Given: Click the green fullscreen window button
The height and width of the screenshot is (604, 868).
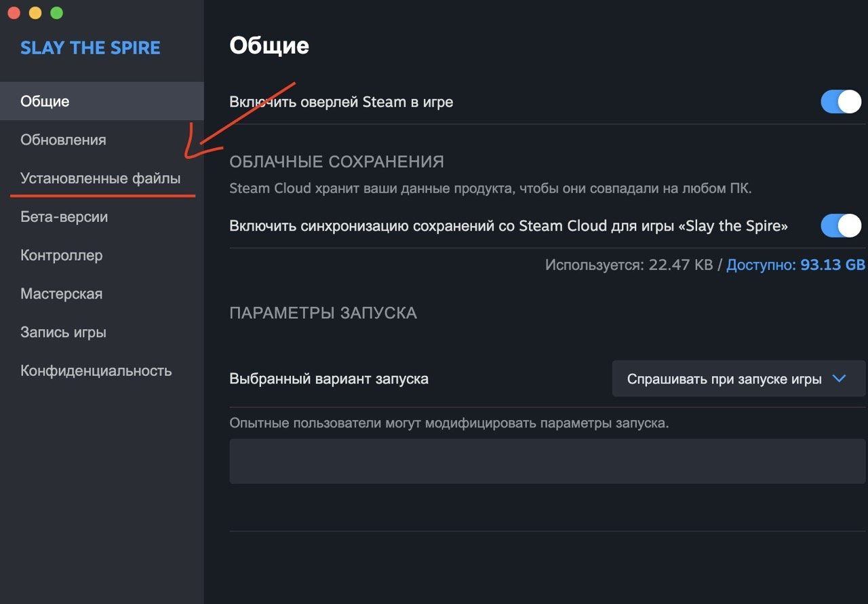Looking at the screenshot, I should 57,13.
